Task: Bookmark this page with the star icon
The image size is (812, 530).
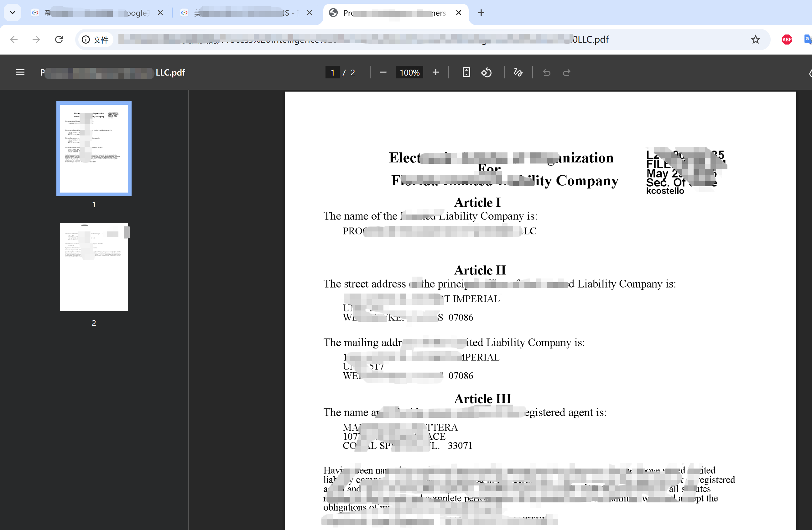Action: tap(755, 40)
